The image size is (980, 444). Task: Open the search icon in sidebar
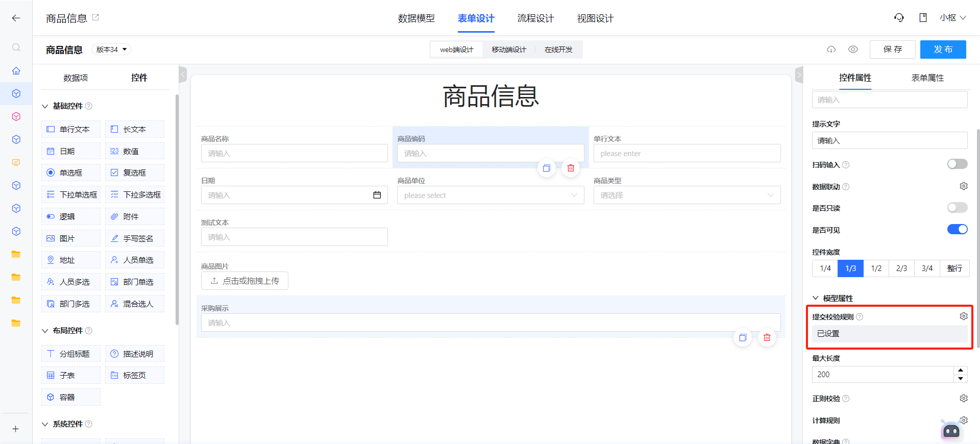[x=16, y=47]
